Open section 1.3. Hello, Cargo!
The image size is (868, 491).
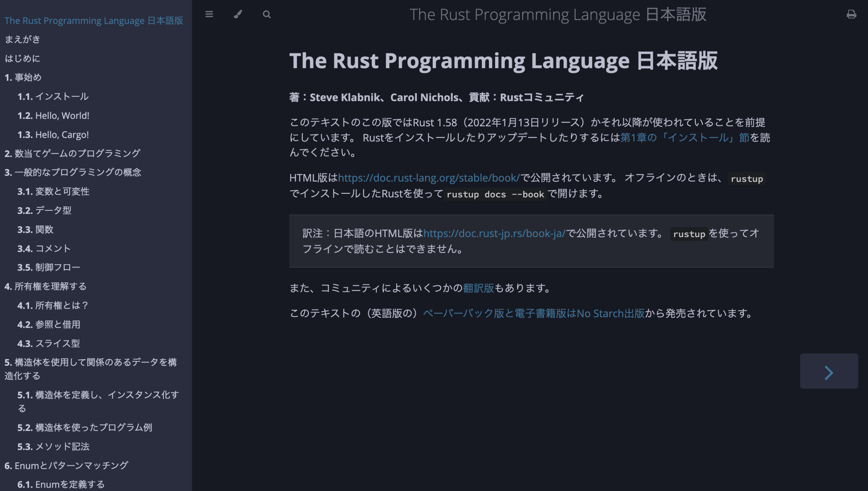tap(53, 135)
